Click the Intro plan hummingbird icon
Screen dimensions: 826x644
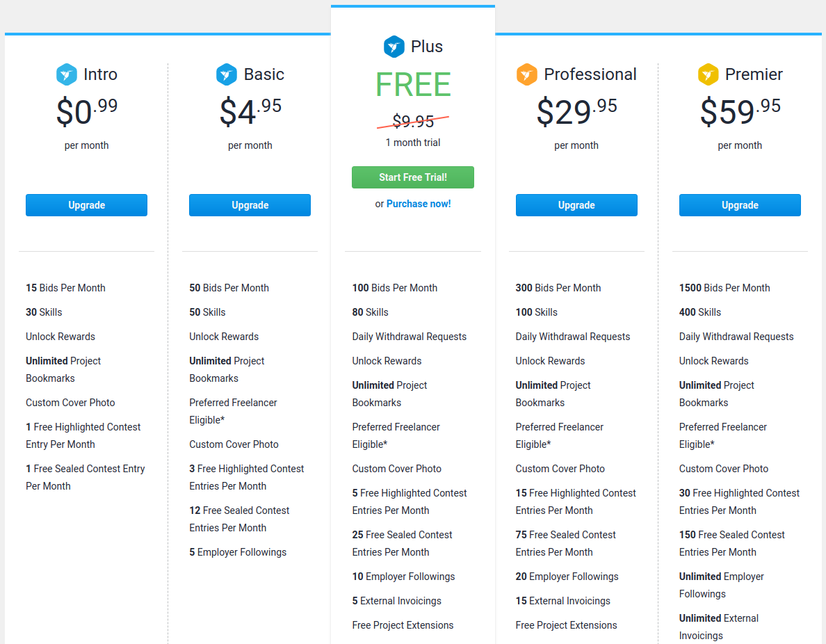(x=66, y=74)
